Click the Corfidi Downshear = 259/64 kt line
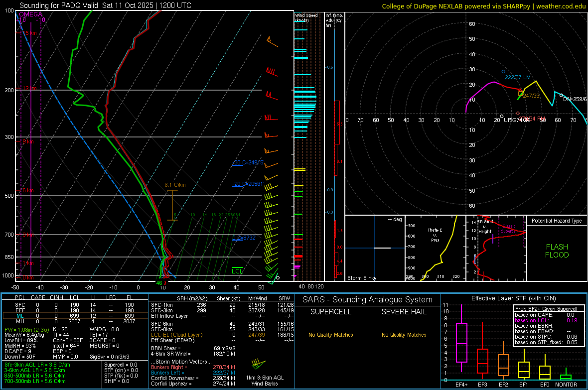The width and height of the screenshot is (588, 390). pyautogui.click(x=193, y=378)
